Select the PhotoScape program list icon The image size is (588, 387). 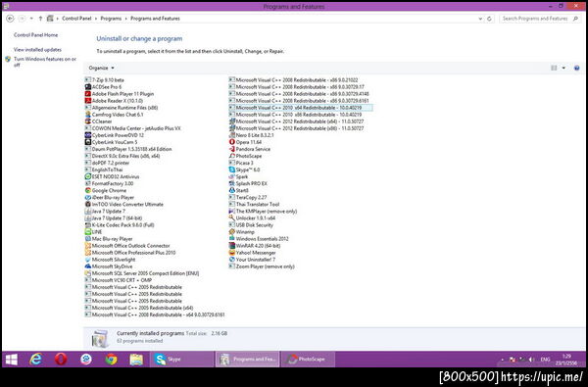(x=231, y=156)
